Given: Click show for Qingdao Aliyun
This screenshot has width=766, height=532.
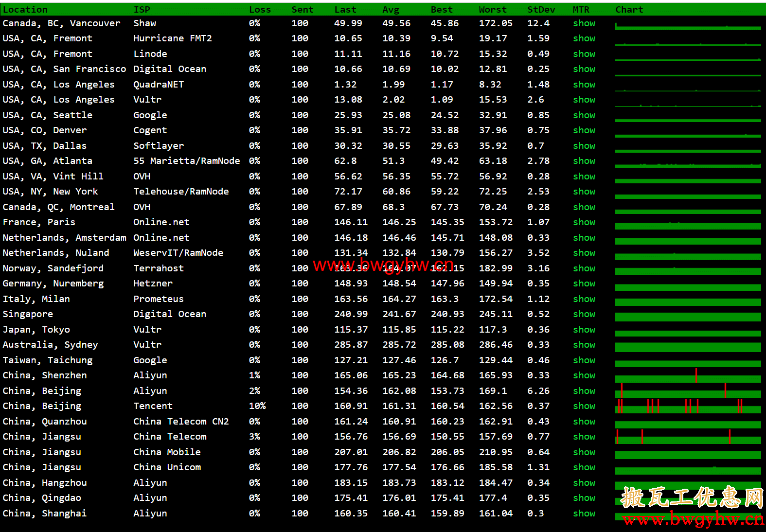Looking at the screenshot, I should [x=584, y=498].
